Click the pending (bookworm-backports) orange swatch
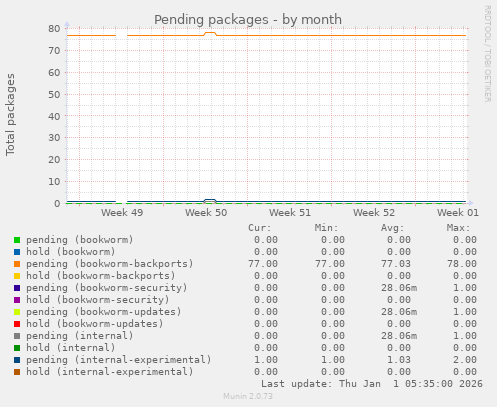 click(17, 264)
